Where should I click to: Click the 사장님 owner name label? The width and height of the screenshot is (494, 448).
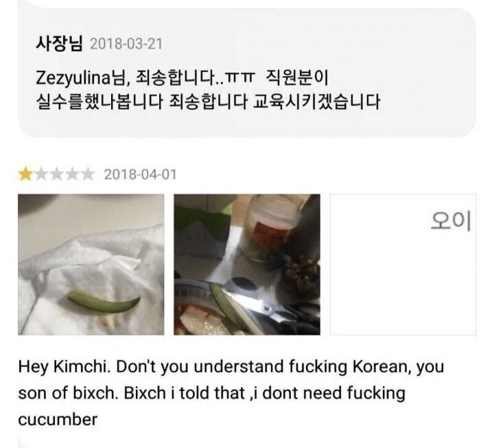59,43
